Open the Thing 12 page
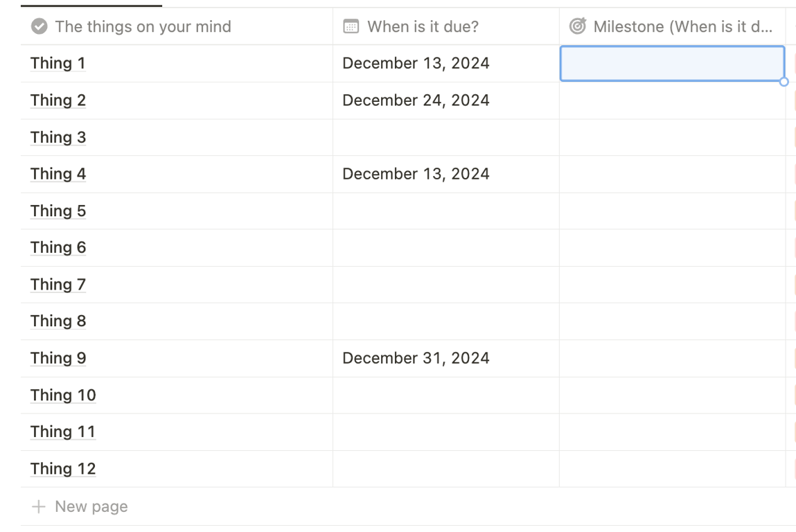Screen dimensions: 796x532 [63, 469]
